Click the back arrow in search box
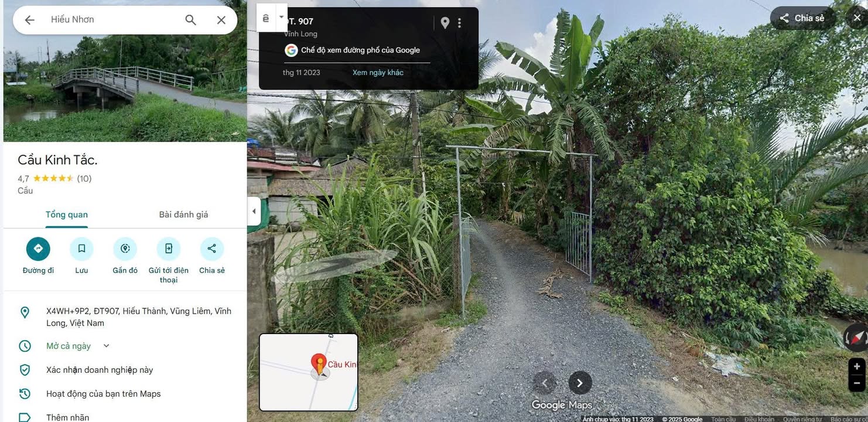The width and height of the screenshot is (868, 422). [29, 20]
